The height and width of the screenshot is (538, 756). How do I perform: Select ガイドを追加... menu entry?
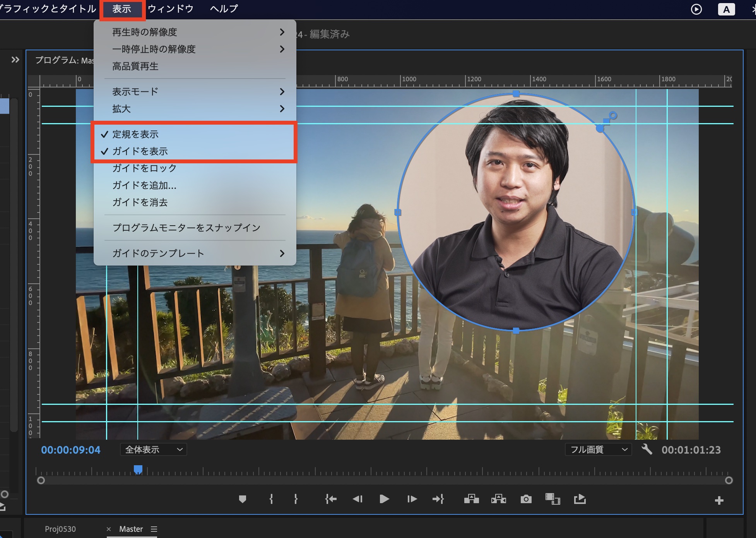pyautogui.click(x=144, y=185)
